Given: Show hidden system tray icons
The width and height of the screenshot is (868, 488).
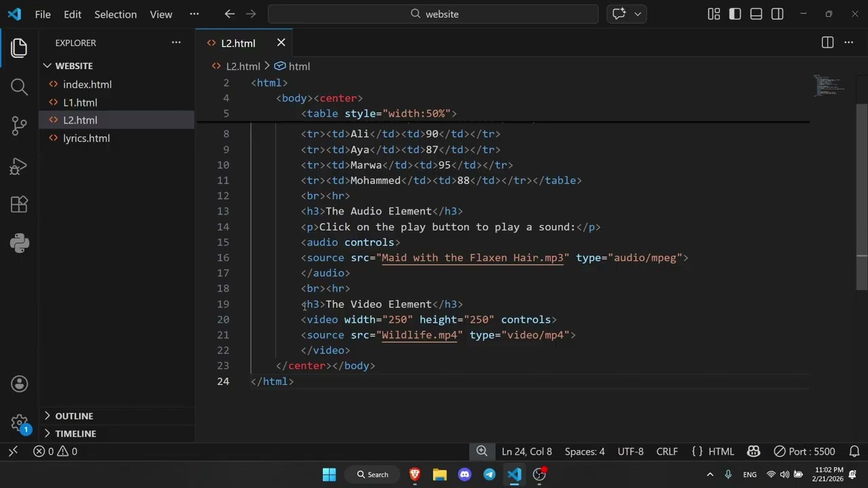Looking at the screenshot, I should pyautogui.click(x=710, y=474).
